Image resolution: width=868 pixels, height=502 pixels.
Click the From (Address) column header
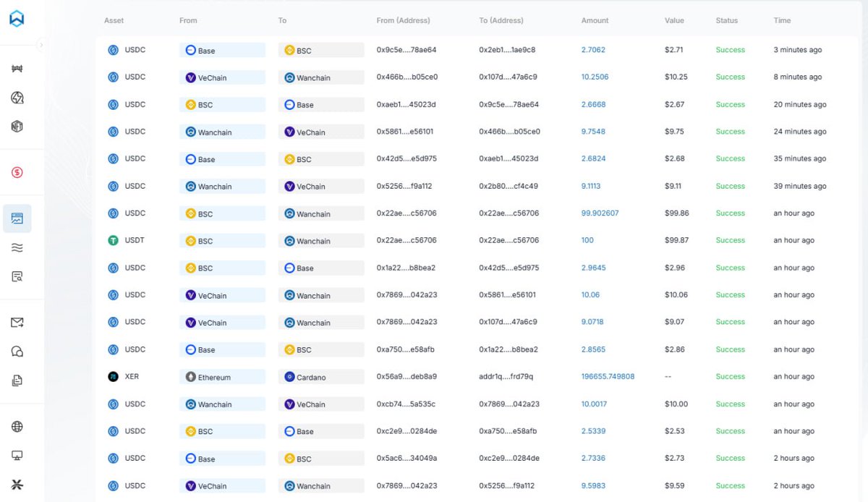[403, 20]
